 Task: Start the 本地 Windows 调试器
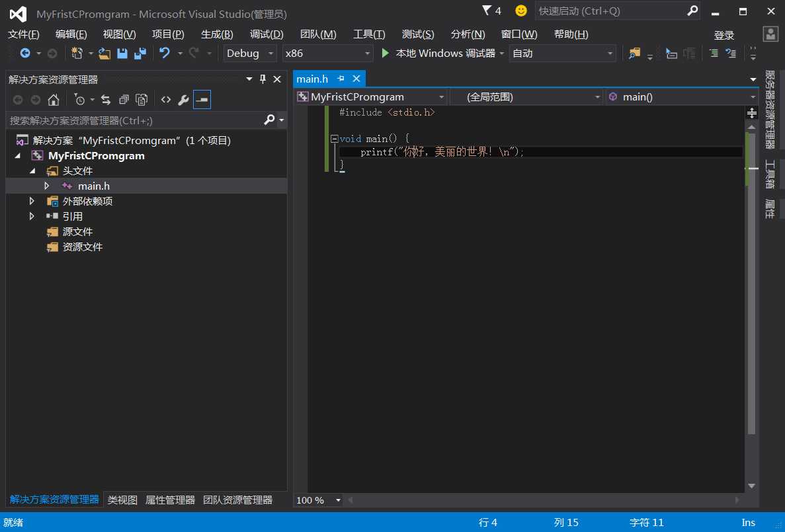pyautogui.click(x=439, y=54)
